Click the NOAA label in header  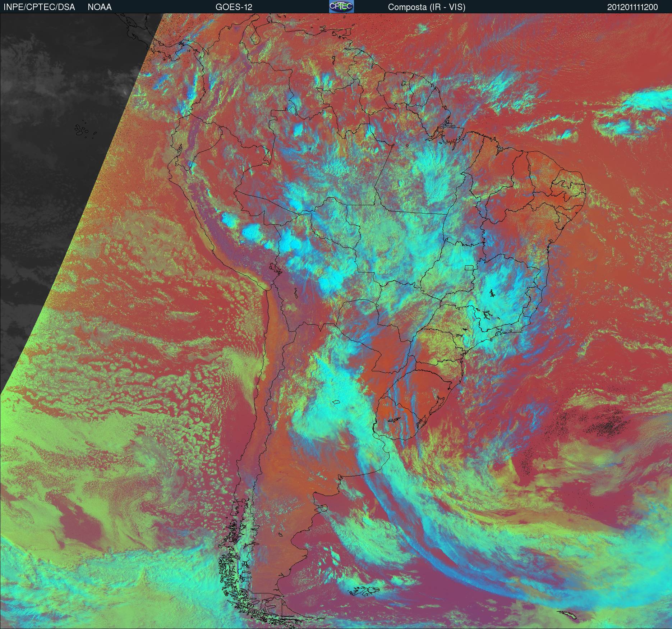(100, 7)
